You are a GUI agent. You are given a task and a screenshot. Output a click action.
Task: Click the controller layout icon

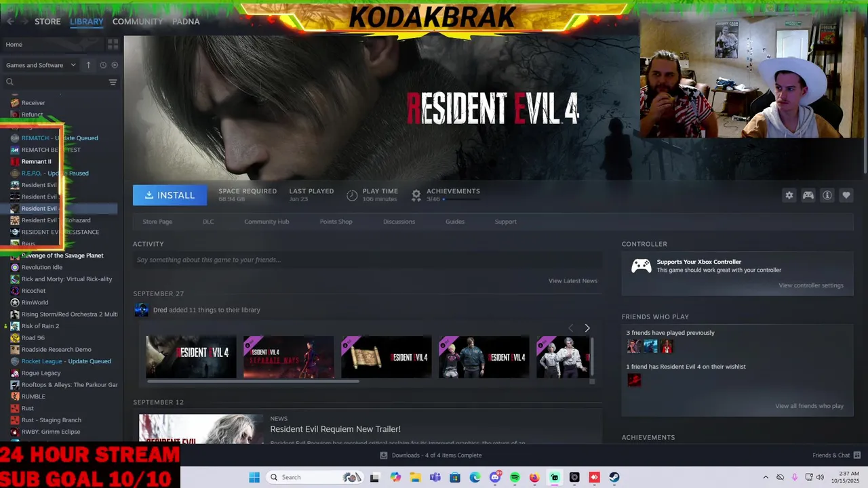click(808, 195)
